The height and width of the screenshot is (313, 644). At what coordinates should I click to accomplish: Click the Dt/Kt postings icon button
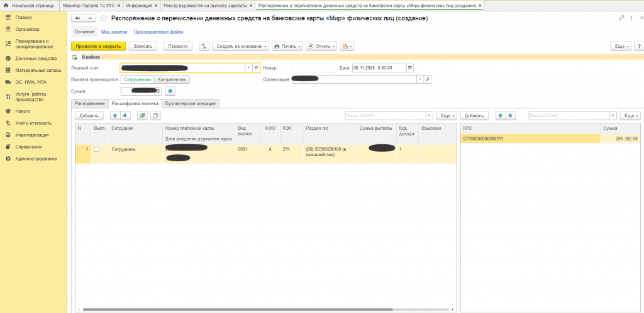coord(204,47)
